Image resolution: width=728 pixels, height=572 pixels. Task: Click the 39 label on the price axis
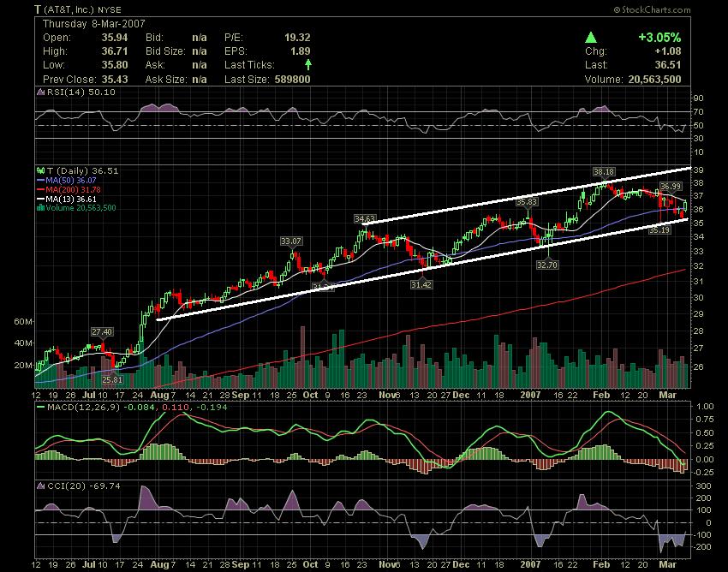(699, 170)
